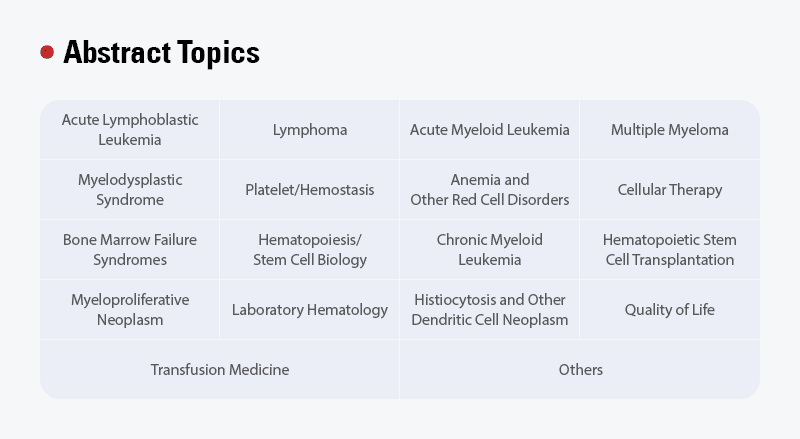800x439 pixels.
Task: Choose the Quality of Life topic
Action: (x=670, y=310)
